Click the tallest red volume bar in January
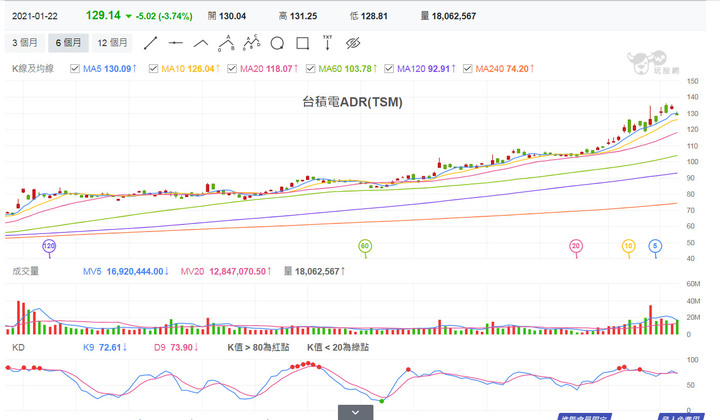This screenshot has width=720, height=420. [x=650, y=319]
